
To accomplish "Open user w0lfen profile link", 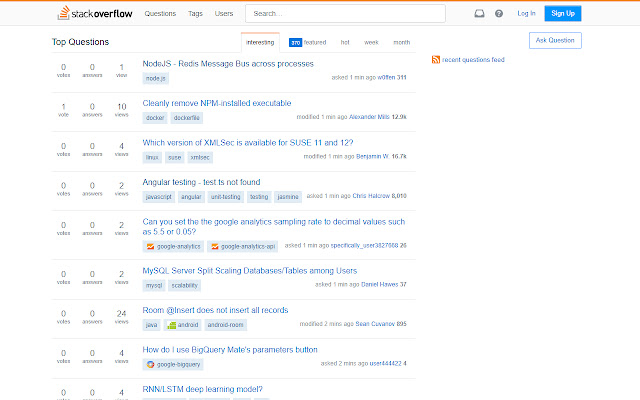I will pyautogui.click(x=386, y=77).
